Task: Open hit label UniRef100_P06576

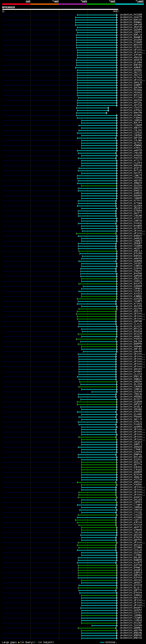Action: tap(131, 339)
